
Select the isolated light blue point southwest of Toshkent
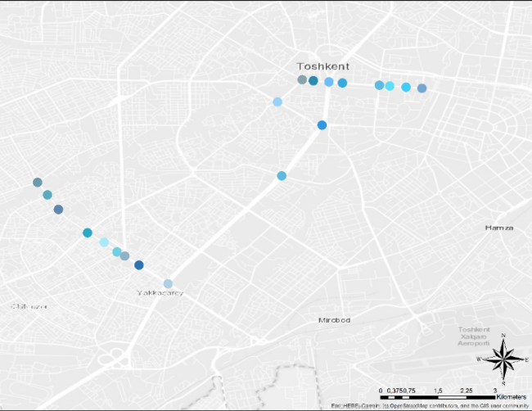tap(277, 102)
